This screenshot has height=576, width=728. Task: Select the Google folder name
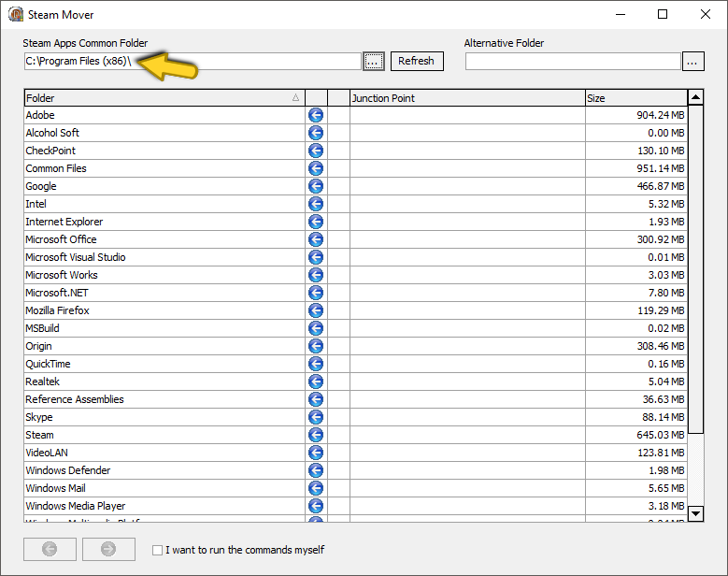[x=41, y=186]
